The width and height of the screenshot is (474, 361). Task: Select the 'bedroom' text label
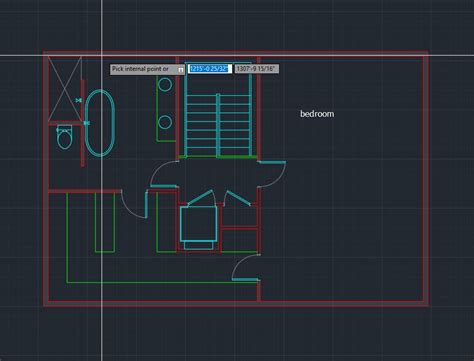click(x=317, y=114)
